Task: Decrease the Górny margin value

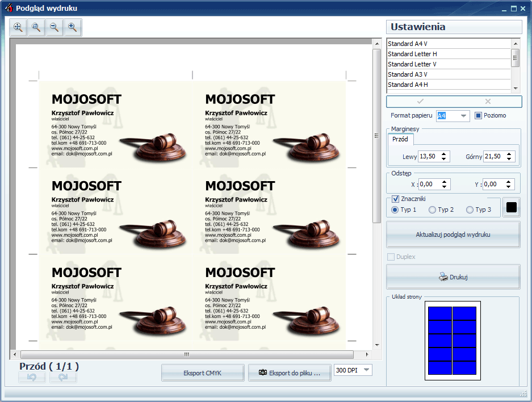Action: click(x=509, y=159)
